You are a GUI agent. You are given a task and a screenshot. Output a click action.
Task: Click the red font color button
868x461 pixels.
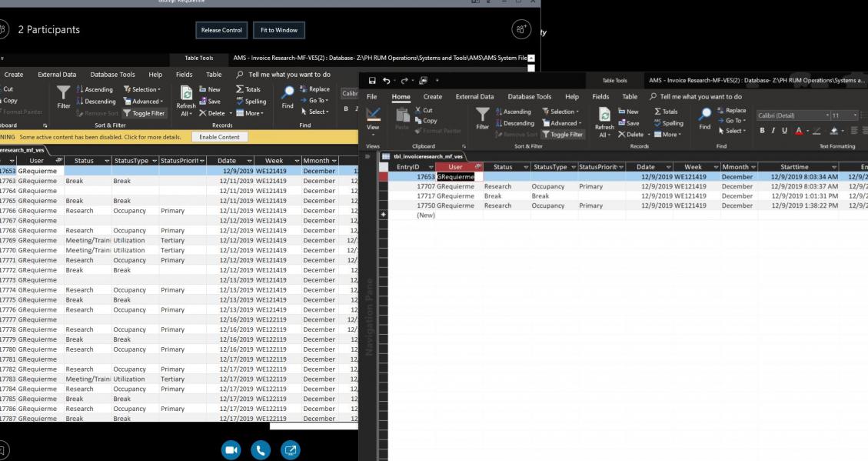(x=800, y=131)
